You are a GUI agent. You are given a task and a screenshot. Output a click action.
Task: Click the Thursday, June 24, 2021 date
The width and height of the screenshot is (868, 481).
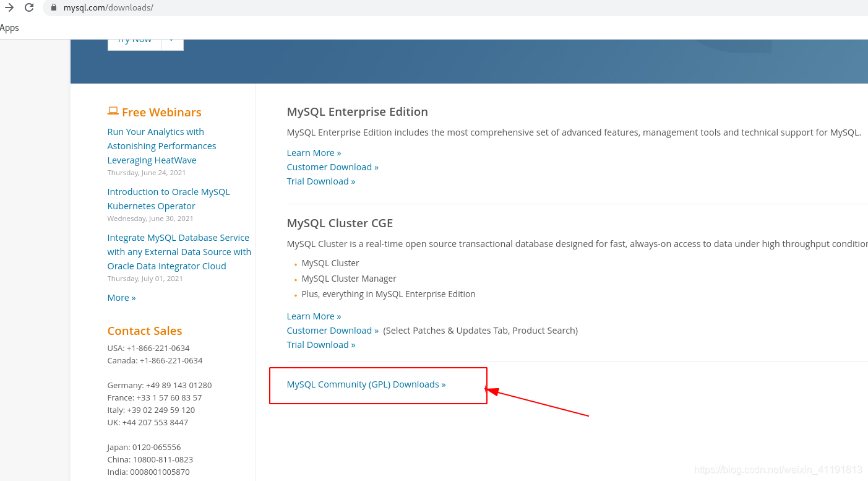tap(147, 173)
